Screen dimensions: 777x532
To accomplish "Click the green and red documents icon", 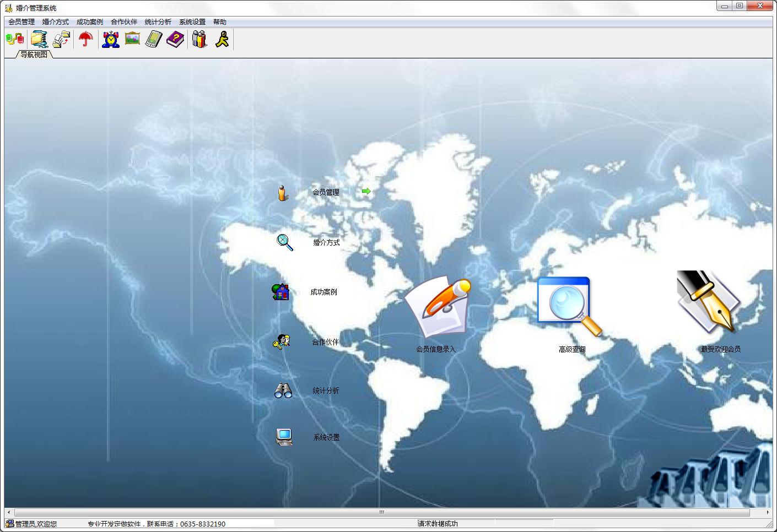I will pyautogui.click(x=15, y=39).
